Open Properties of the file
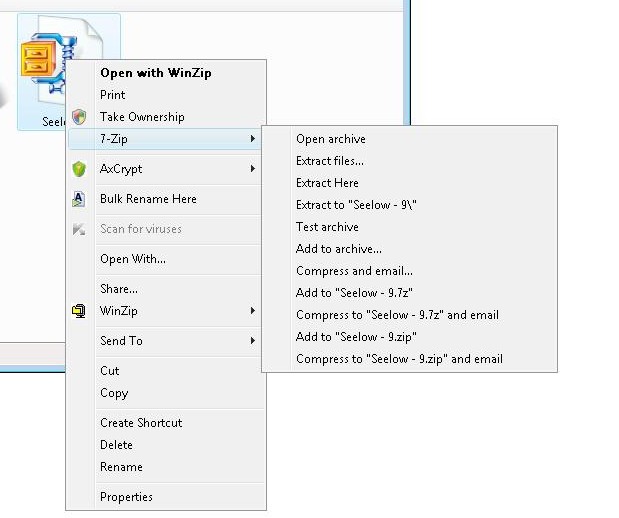This screenshot has width=619, height=518. click(x=126, y=497)
